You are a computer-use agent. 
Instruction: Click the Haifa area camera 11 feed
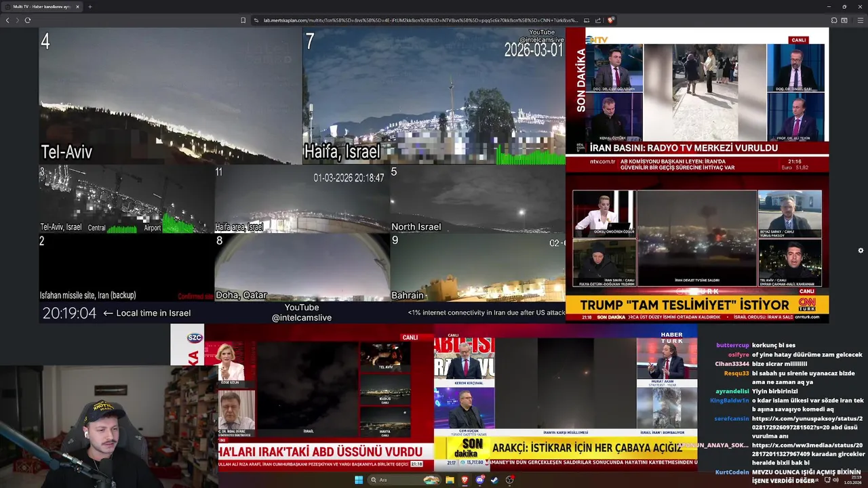[x=302, y=199]
